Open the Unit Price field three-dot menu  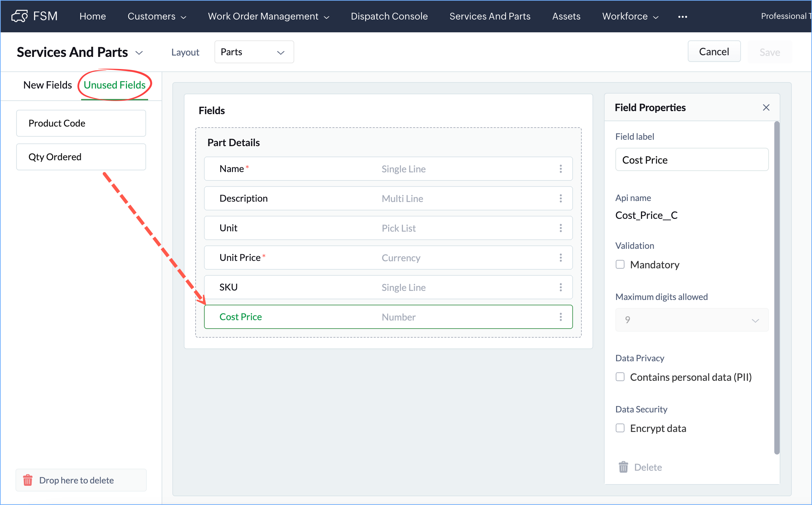(561, 258)
